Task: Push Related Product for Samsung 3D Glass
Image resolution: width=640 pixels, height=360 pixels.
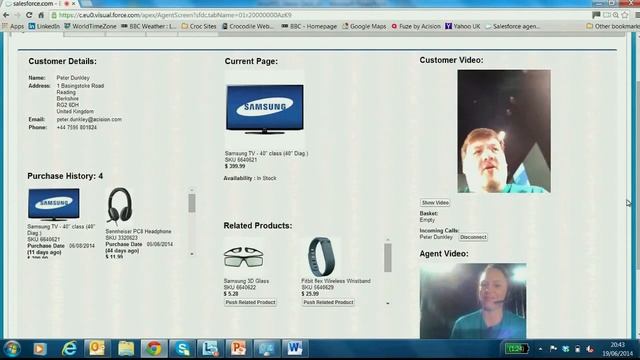Action: 250,302
